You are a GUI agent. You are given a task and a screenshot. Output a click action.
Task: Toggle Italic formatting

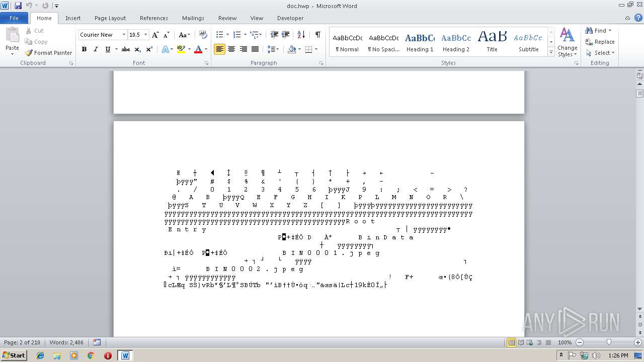(96, 49)
